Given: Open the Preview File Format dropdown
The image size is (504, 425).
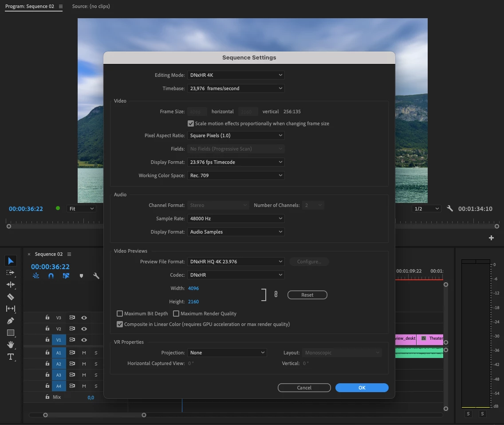Looking at the screenshot, I should [x=236, y=262].
